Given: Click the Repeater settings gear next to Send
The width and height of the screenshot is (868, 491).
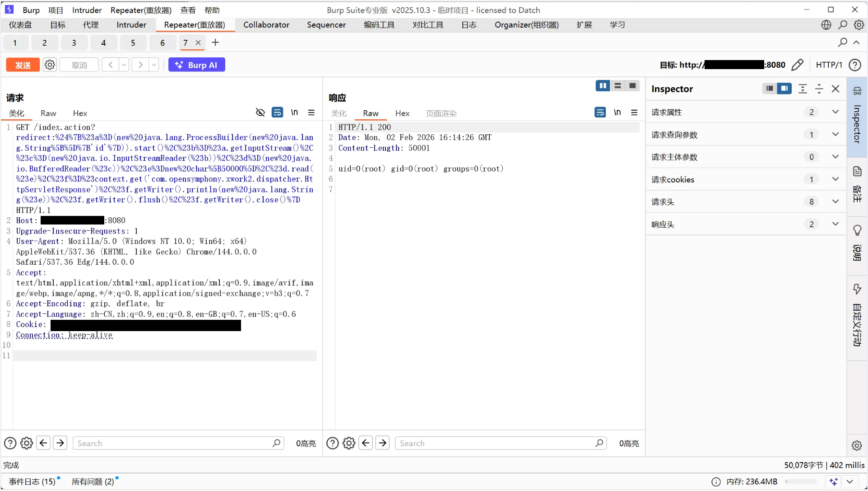Looking at the screenshot, I should click(x=50, y=65).
